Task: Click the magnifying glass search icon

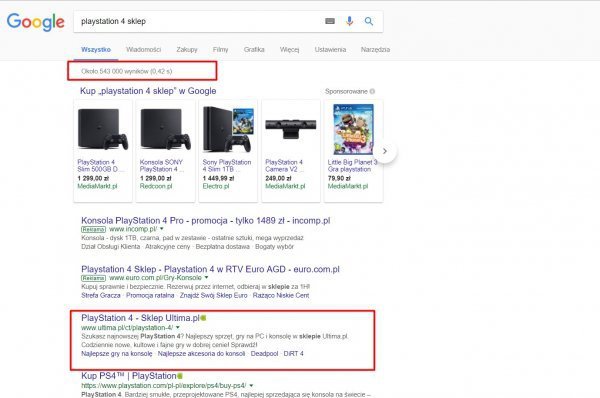Action: click(368, 21)
